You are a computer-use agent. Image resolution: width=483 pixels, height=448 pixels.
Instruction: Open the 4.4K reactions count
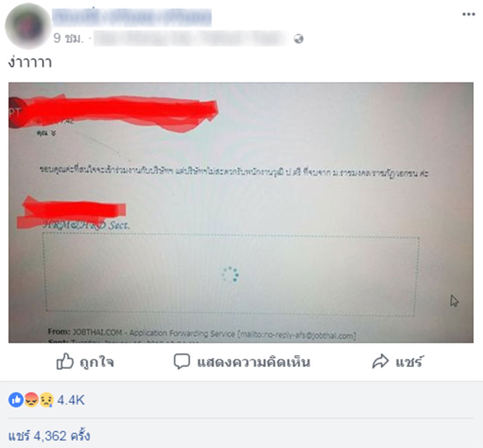click(x=71, y=400)
